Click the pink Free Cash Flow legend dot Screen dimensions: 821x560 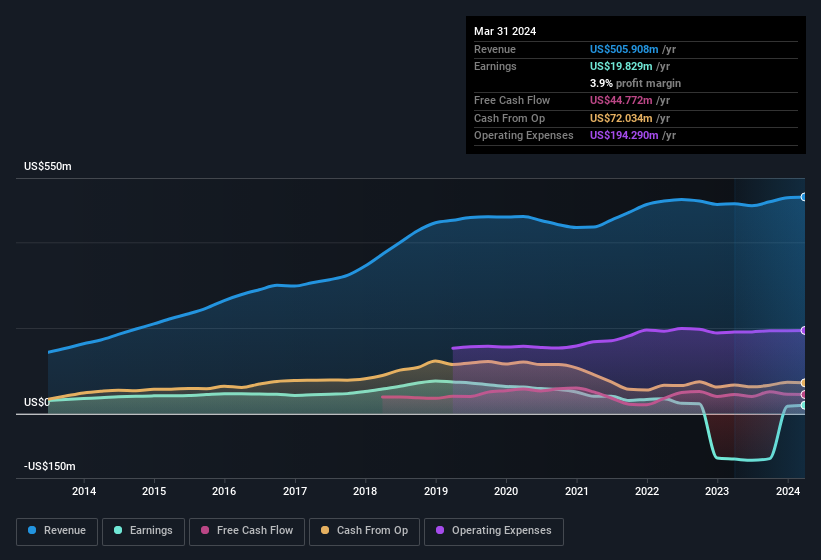tap(206, 530)
